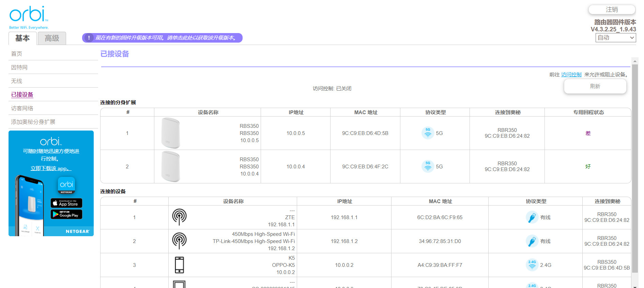Click the RBS350 satellite image for 10.0.0.4
The width and height of the screenshot is (644, 288).
point(170,166)
